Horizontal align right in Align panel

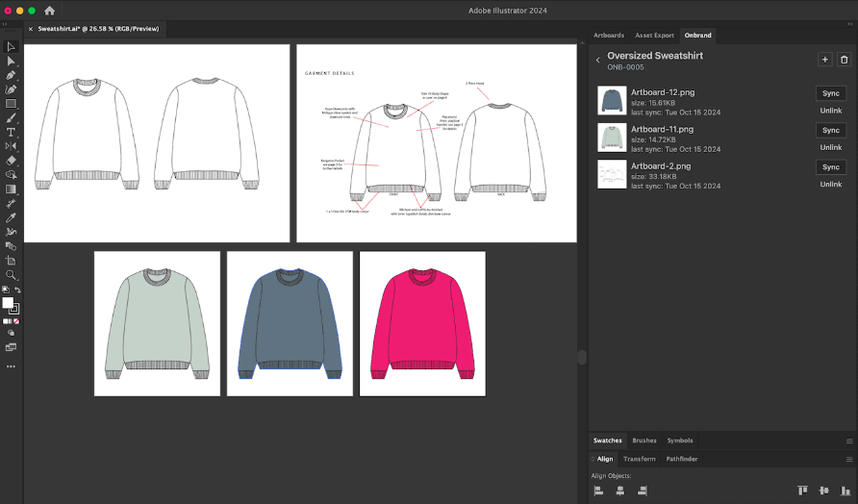[643, 491]
